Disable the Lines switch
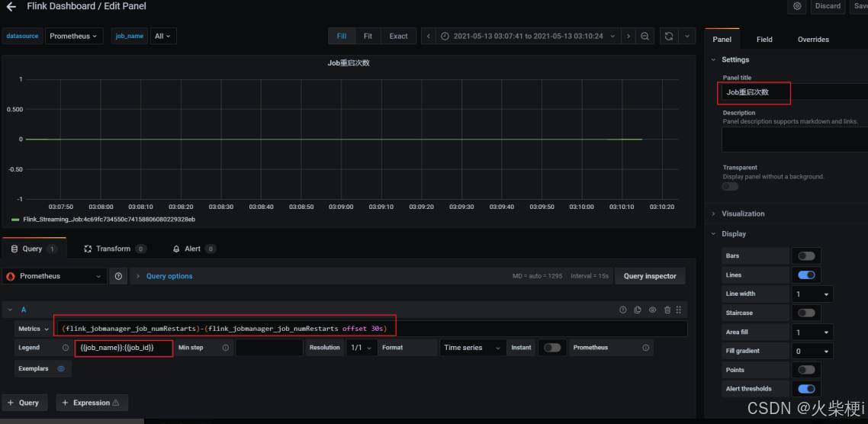Screen dimensions: 868x424 click(x=806, y=275)
